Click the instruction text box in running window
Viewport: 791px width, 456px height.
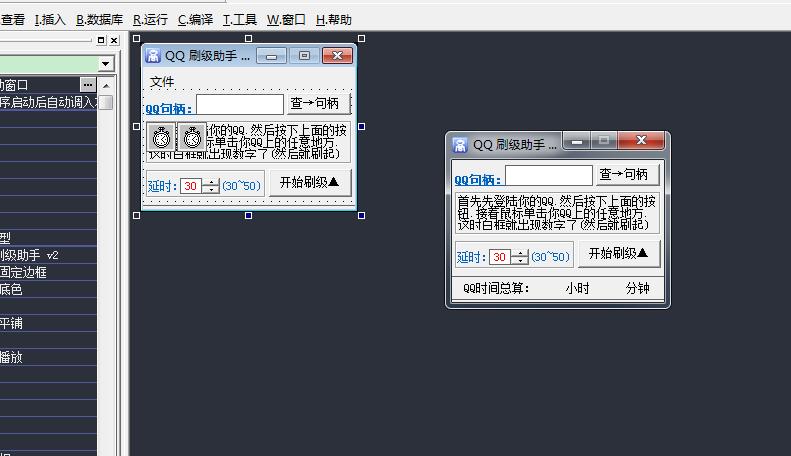[557, 213]
